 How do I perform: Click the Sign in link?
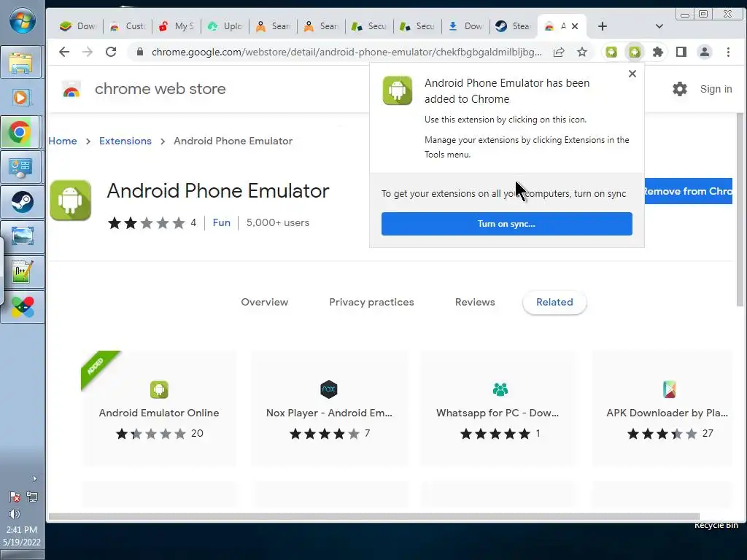click(x=716, y=89)
